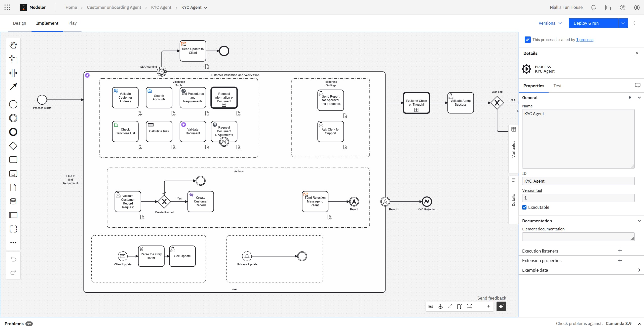
Task: Open the Test tab in details
Action: tap(557, 86)
